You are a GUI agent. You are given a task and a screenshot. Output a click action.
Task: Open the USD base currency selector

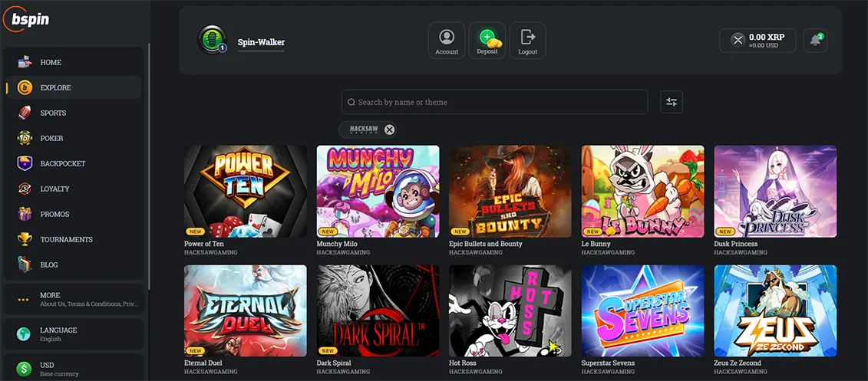[x=74, y=368]
